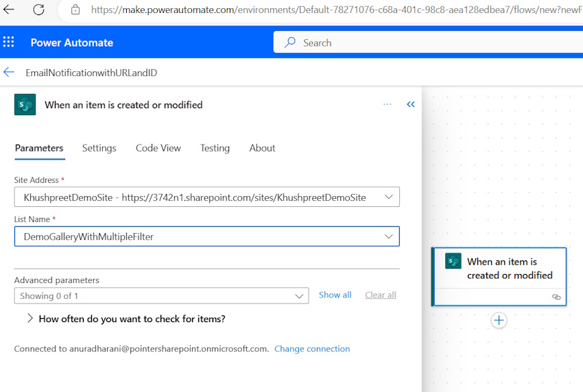This screenshot has height=392, width=583.
Task: Click the Change connection link
Action: pyautogui.click(x=312, y=349)
